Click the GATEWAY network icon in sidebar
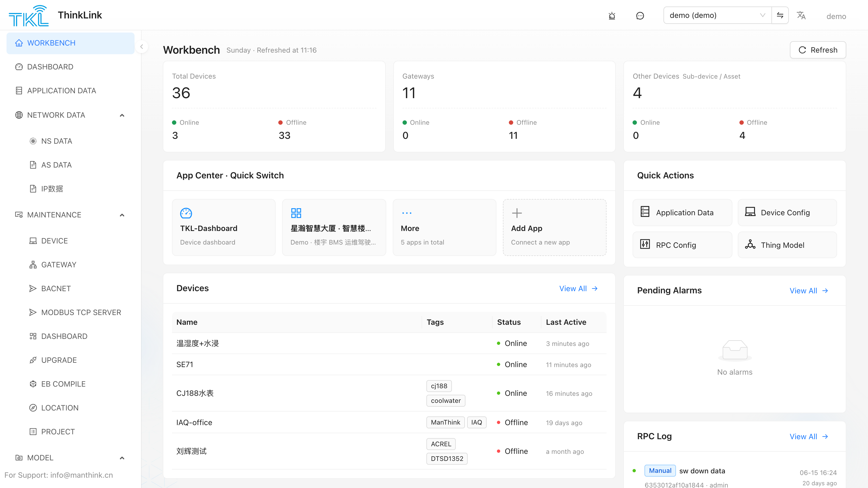The width and height of the screenshot is (868, 488). [x=33, y=265]
